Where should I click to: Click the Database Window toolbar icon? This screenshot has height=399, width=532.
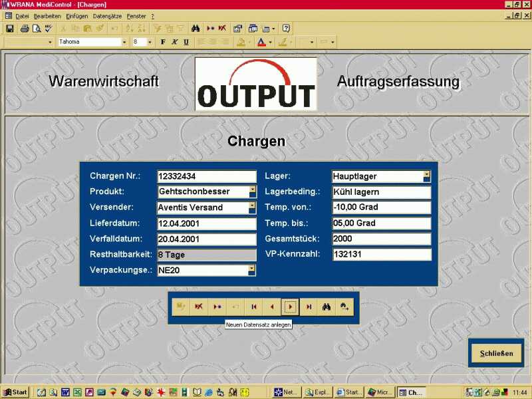click(253, 29)
